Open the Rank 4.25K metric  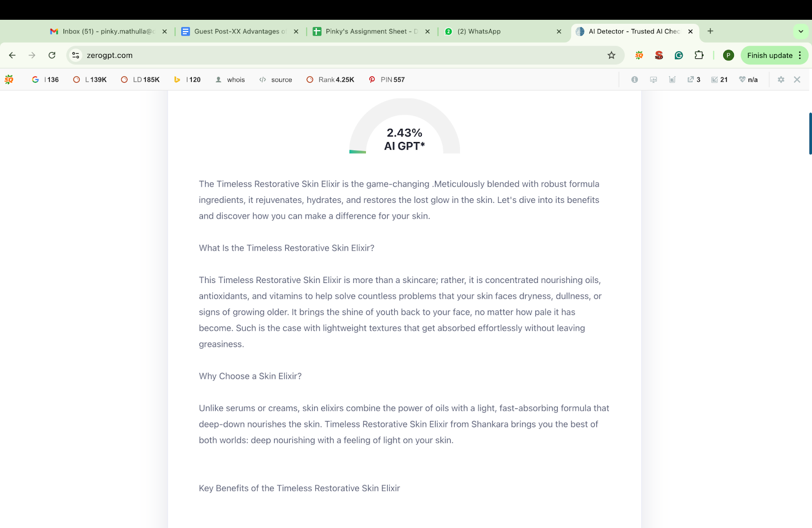click(x=330, y=80)
